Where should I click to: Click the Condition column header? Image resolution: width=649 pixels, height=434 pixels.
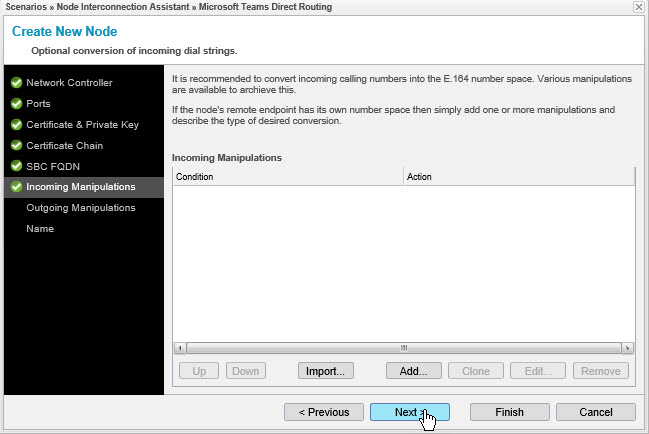[287, 177]
